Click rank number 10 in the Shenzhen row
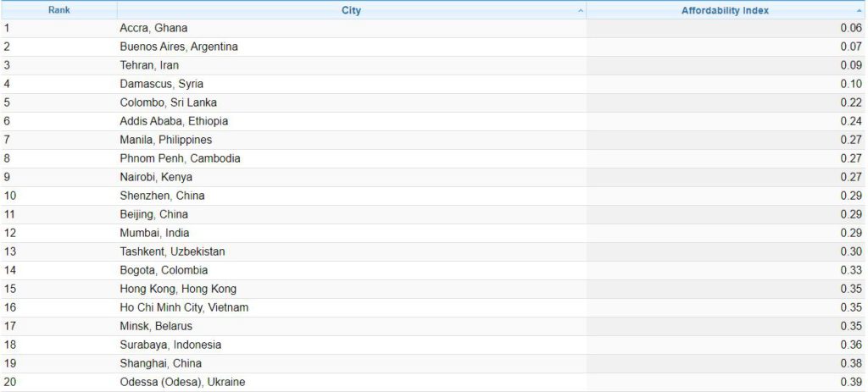Screen dimensions: 868x392 (x=10, y=196)
